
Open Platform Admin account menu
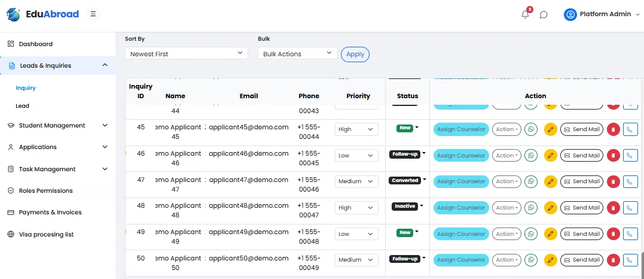click(602, 14)
